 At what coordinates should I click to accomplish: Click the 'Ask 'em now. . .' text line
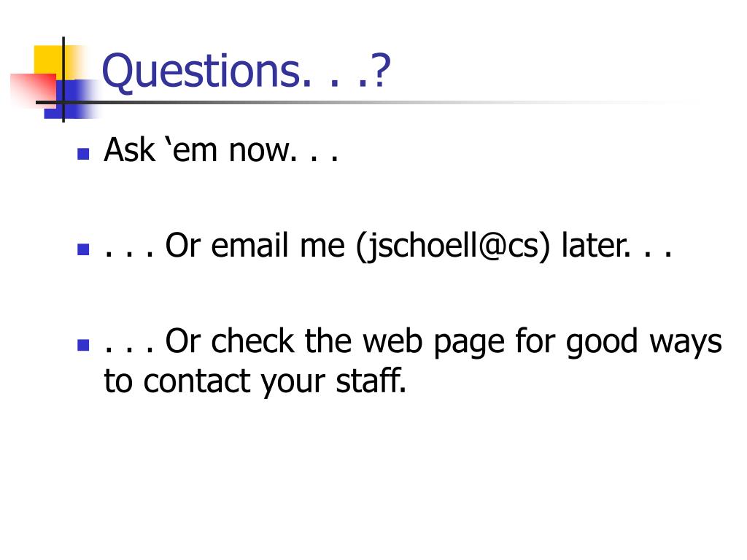pos(221,150)
